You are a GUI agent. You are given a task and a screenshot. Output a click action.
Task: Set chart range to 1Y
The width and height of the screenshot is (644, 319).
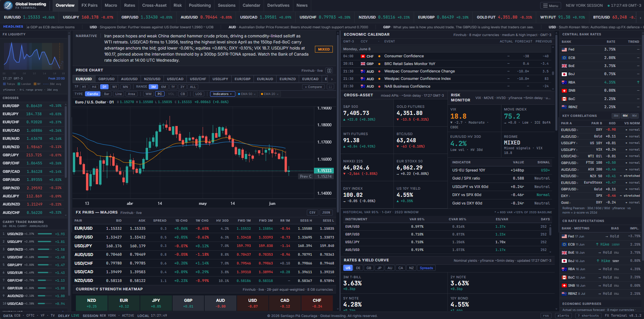coord(173,87)
